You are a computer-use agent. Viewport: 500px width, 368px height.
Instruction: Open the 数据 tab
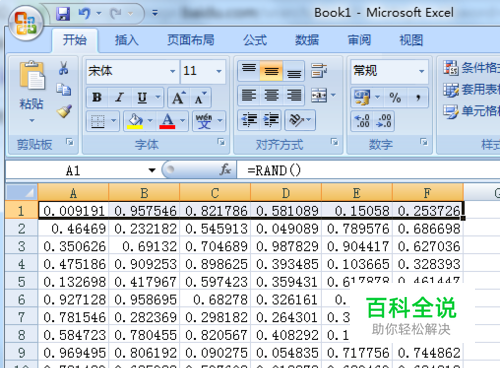click(x=307, y=40)
